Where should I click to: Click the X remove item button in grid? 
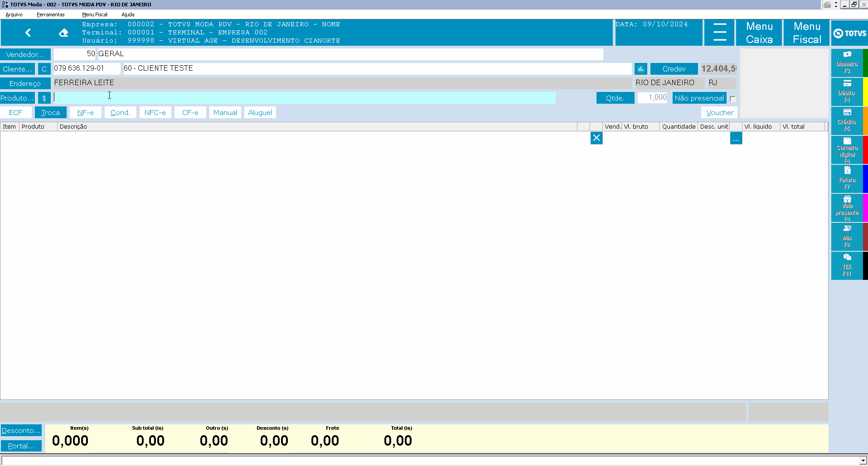tap(596, 138)
